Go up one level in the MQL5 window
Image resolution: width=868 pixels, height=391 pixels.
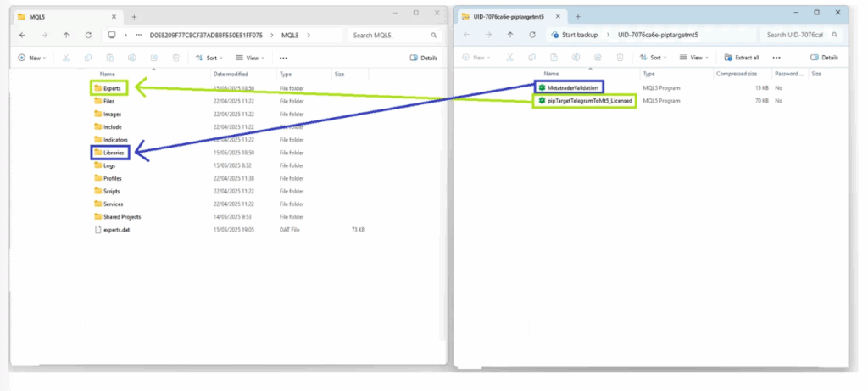[66, 35]
